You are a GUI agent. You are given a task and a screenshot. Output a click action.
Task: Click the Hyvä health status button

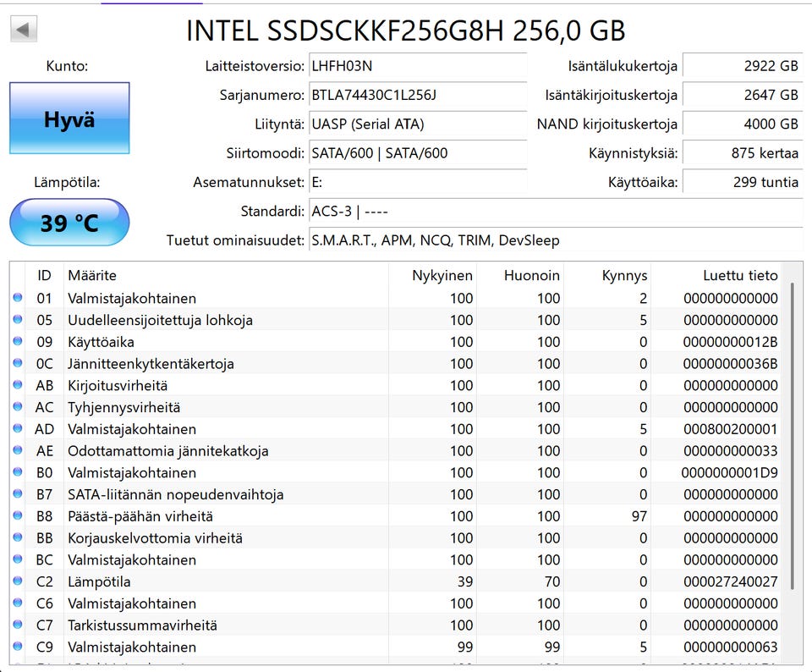pyautogui.click(x=69, y=118)
